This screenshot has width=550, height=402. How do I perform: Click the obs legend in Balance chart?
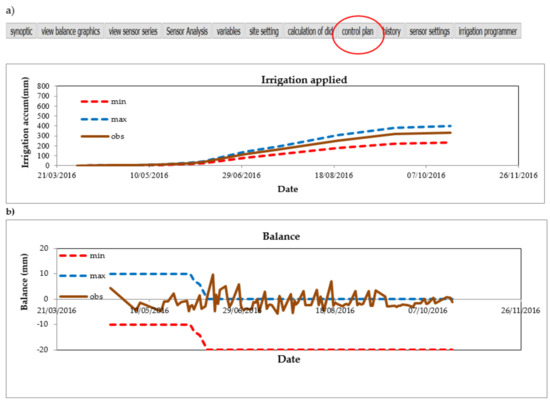(81, 296)
